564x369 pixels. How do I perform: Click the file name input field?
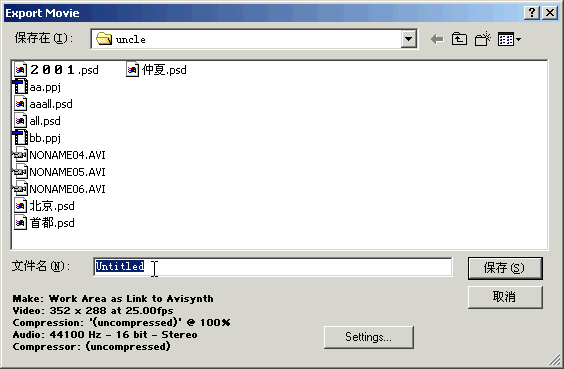click(x=273, y=267)
